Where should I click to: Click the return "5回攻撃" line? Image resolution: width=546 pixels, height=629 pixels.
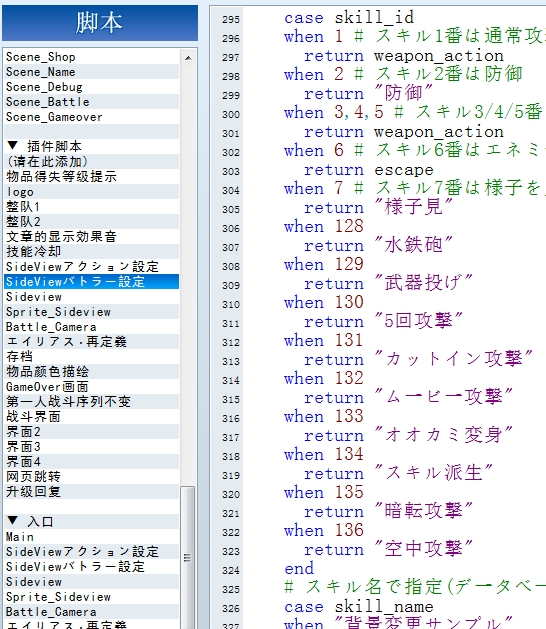point(383,321)
